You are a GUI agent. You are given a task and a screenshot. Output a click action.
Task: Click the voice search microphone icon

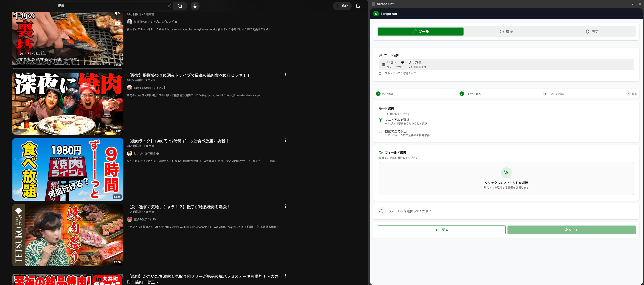(x=195, y=6)
